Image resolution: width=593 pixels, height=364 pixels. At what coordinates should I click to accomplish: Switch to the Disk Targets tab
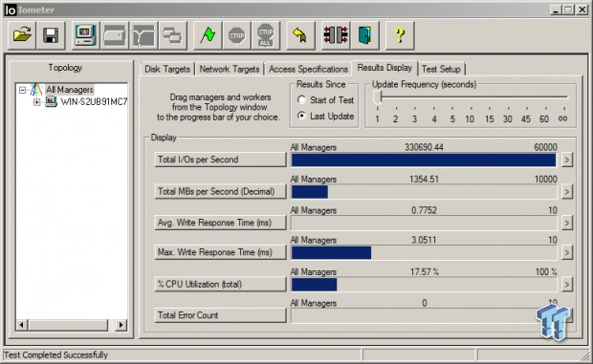coord(167,69)
